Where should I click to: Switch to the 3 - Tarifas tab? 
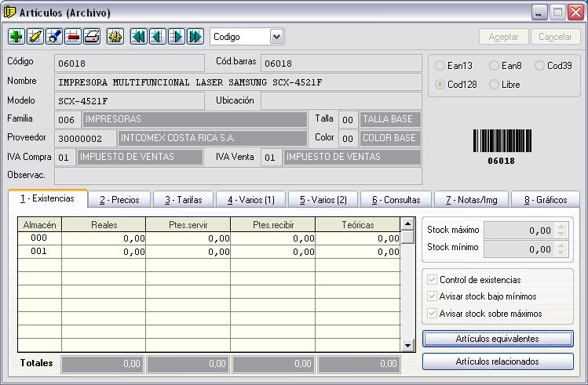click(184, 200)
